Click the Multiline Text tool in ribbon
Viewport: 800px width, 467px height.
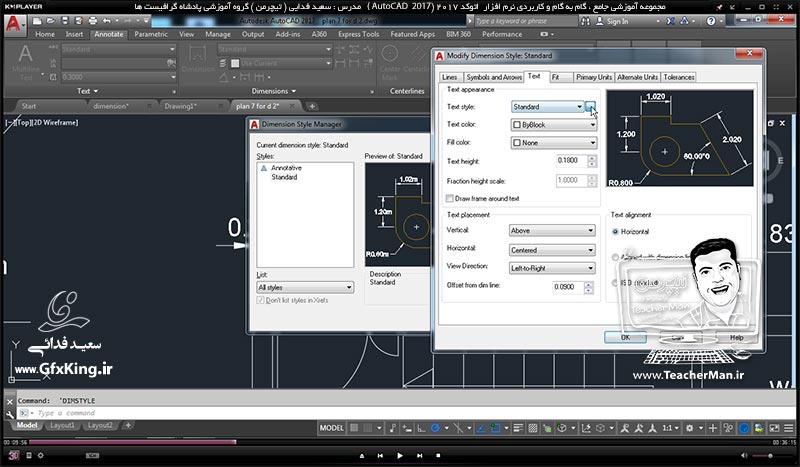[26, 62]
